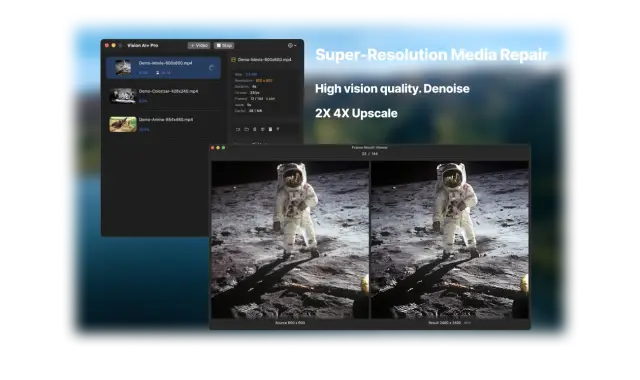Viewport: 640px width, 380px height.
Task: Select Demo-Anime-854x480.mp4 in the video list
Action: tap(163, 124)
